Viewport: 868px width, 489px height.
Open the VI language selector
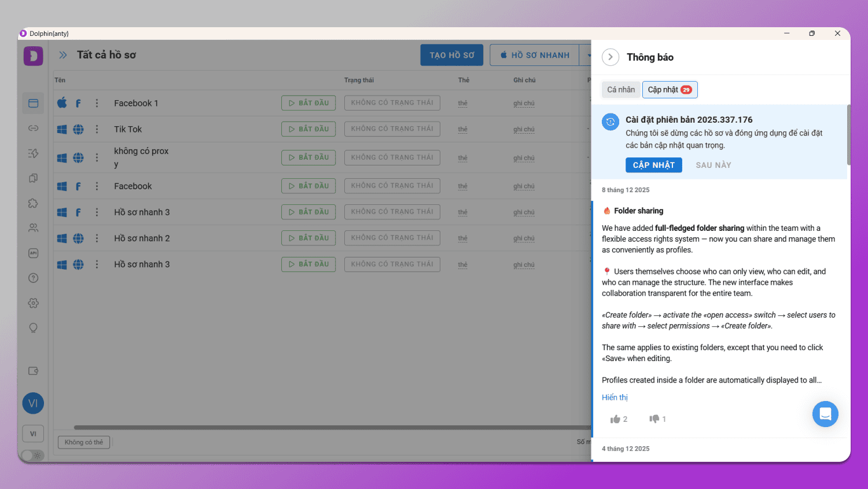(x=33, y=433)
